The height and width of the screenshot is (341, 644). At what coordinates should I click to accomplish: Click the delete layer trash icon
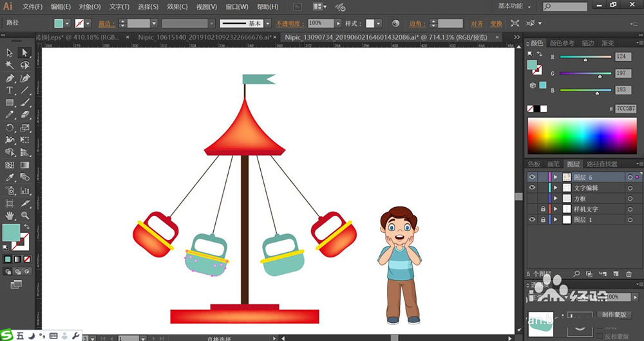629,273
